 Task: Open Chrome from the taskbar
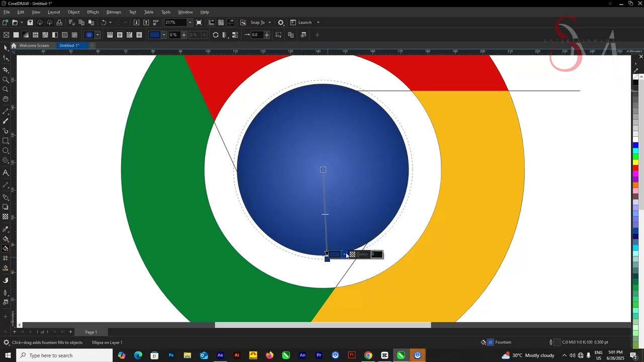click(368, 355)
